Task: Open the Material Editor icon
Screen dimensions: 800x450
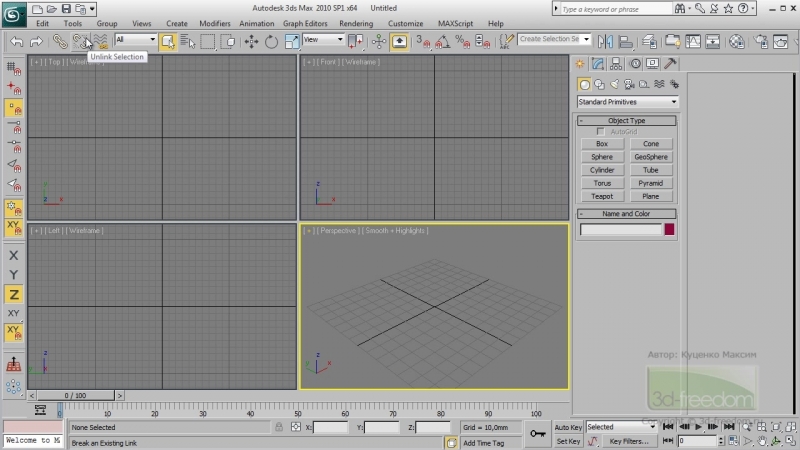Action: pyautogui.click(x=737, y=41)
